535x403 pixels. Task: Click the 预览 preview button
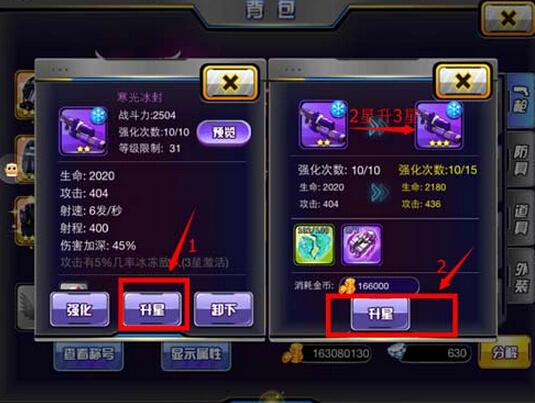tap(224, 132)
